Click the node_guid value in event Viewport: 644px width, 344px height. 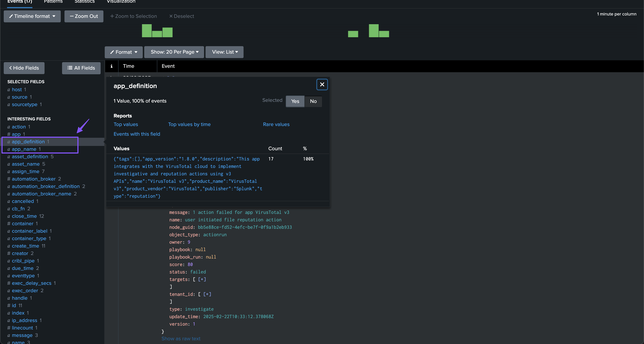pos(245,227)
